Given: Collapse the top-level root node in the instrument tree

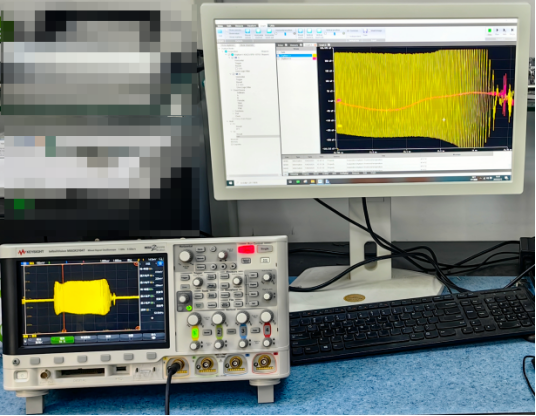Looking at the screenshot, I should point(219,49).
